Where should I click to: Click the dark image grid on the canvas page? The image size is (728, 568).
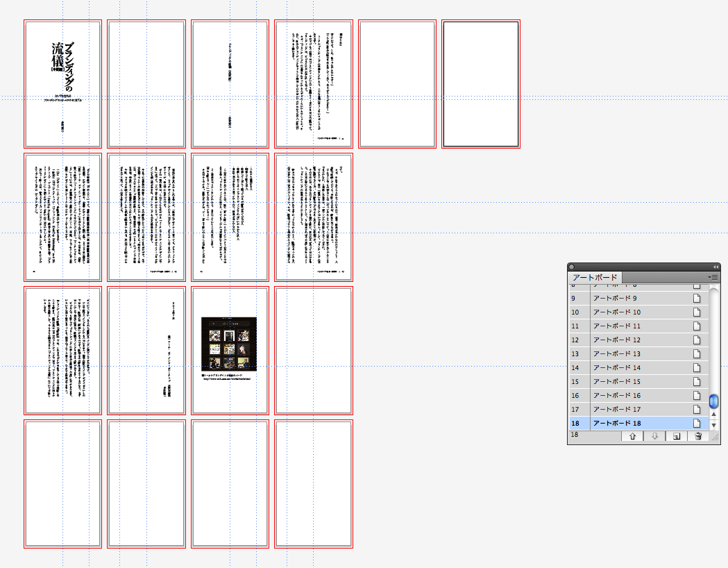point(229,344)
